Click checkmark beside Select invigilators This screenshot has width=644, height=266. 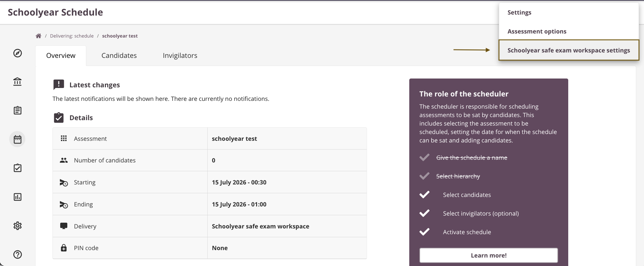[424, 213]
